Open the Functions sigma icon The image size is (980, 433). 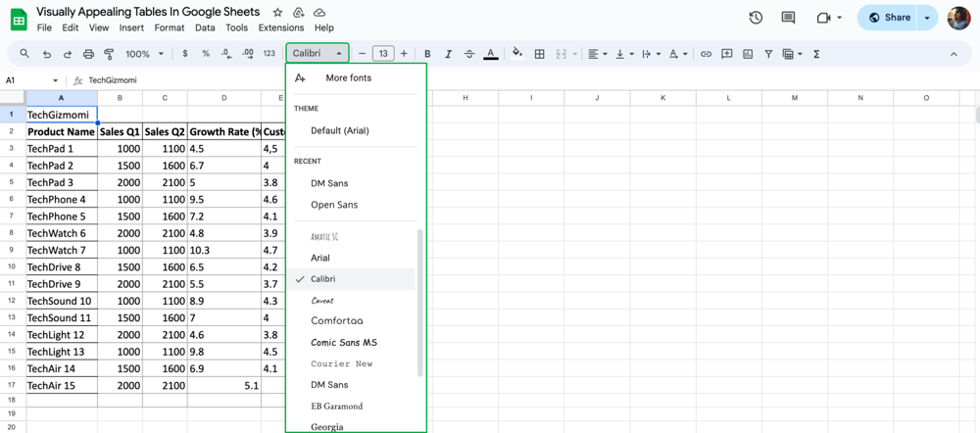[x=816, y=54]
